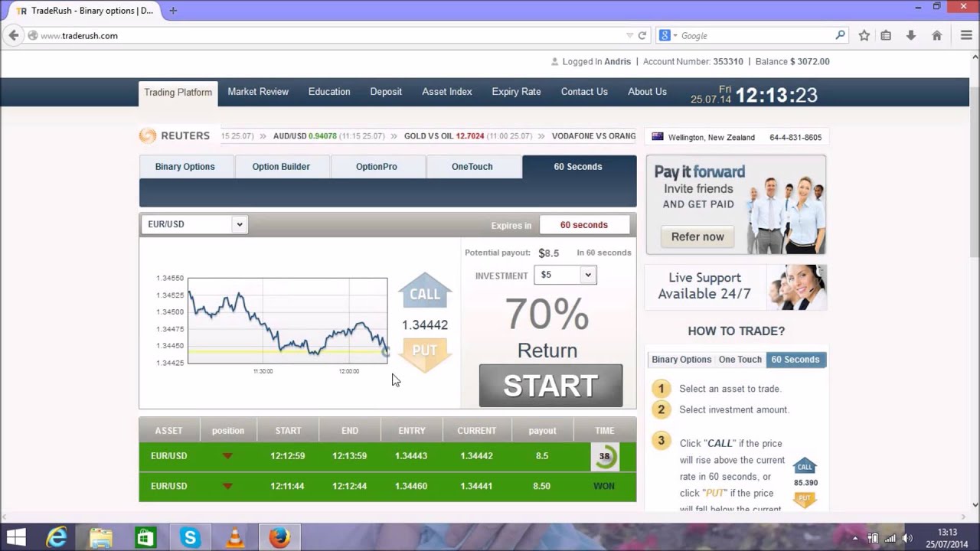Open the Trading Platform menu tab
Viewport: 980px width, 551px height.
pyautogui.click(x=178, y=93)
